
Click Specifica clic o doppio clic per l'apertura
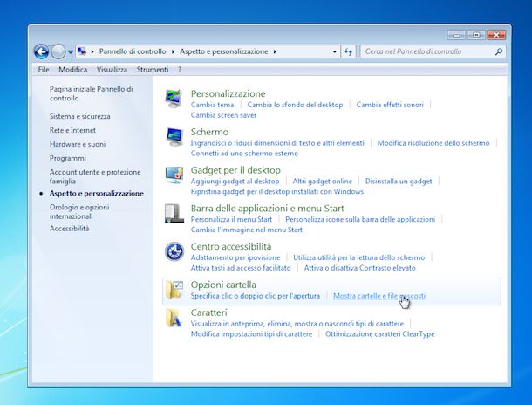click(256, 296)
